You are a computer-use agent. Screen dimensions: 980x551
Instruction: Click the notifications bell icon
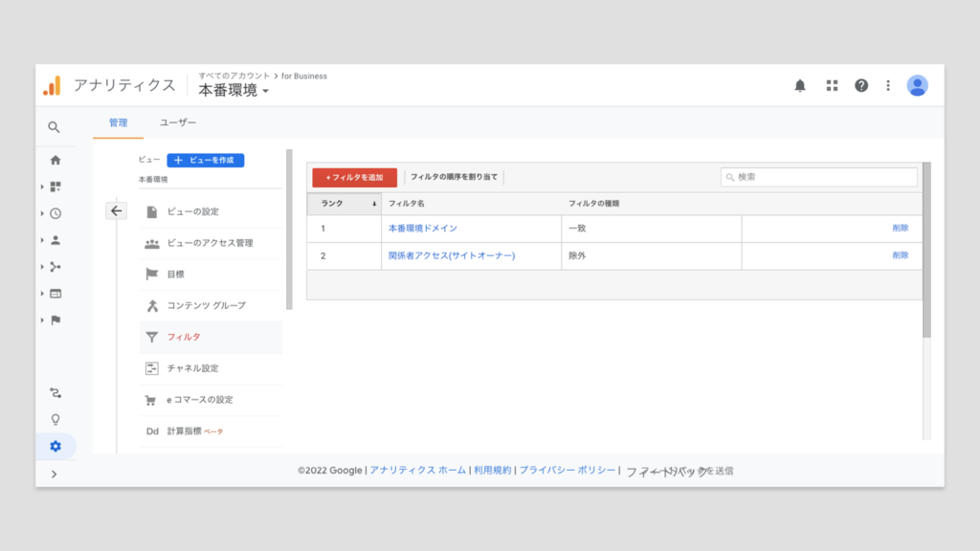point(800,85)
